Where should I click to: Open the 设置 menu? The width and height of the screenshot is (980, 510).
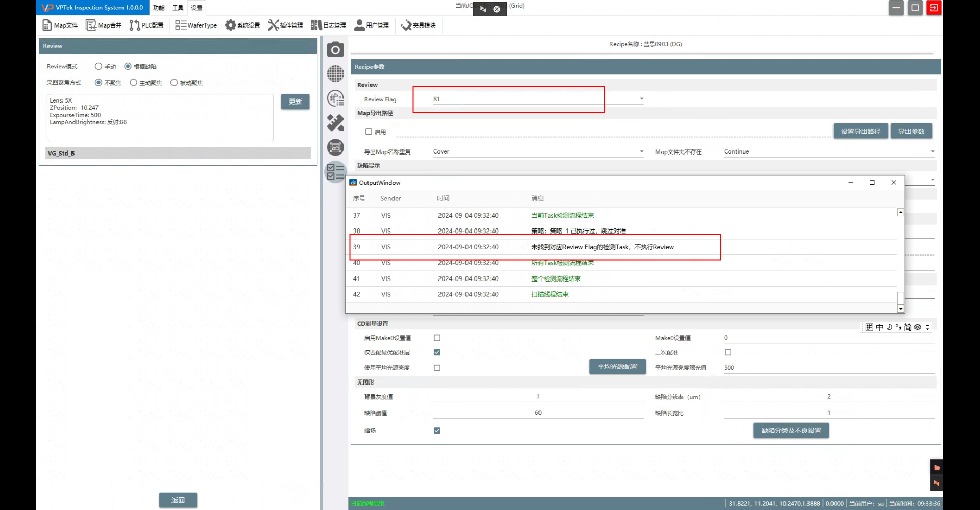coord(197,8)
